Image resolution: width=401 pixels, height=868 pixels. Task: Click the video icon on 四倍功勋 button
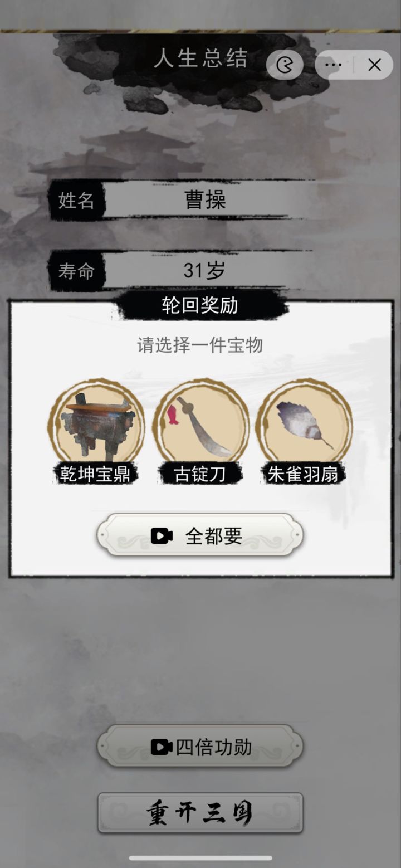(x=162, y=747)
